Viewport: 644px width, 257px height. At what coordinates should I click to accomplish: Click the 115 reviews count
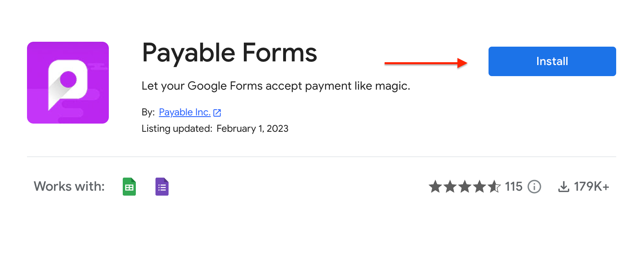513,187
